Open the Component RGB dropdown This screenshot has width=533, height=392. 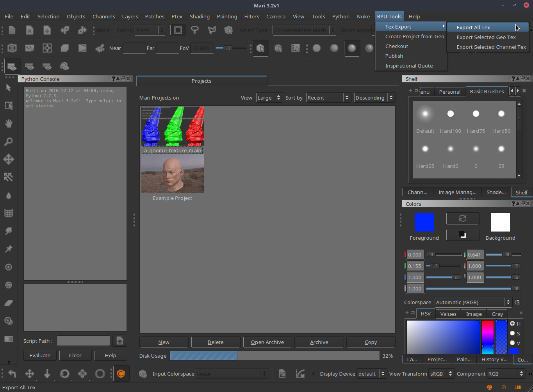pos(506,374)
